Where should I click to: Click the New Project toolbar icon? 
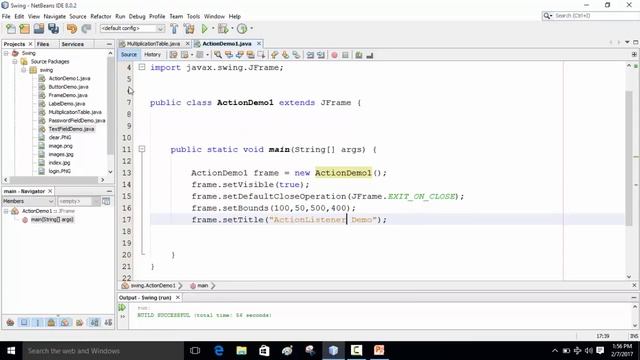click(24, 29)
